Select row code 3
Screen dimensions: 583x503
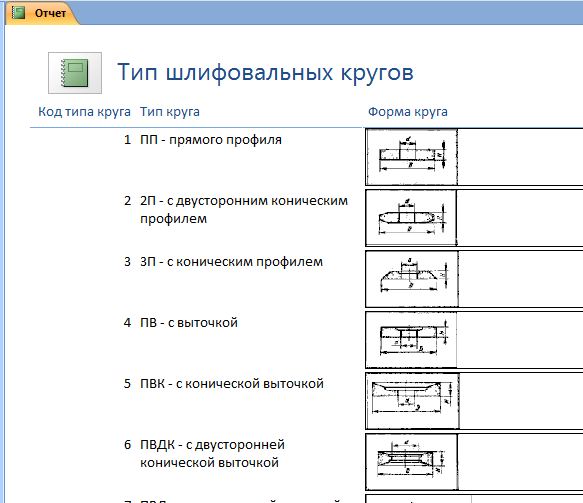pyautogui.click(x=127, y=262)
